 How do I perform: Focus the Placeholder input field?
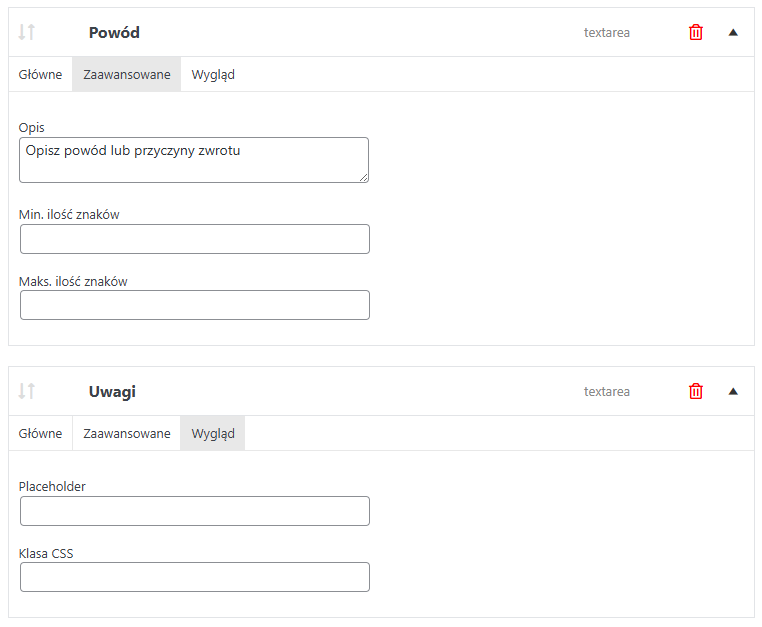(195, 511)
